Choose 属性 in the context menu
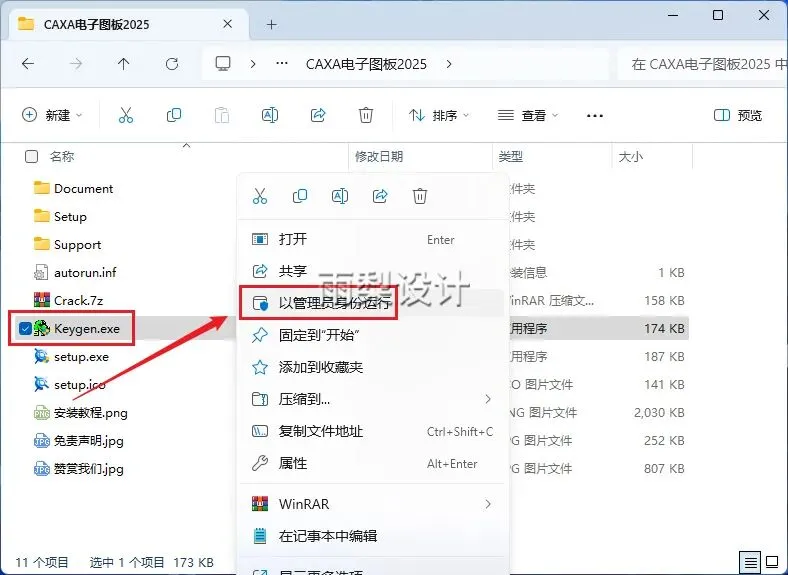The width and height of the screenshot is (788, 575). 372,463
